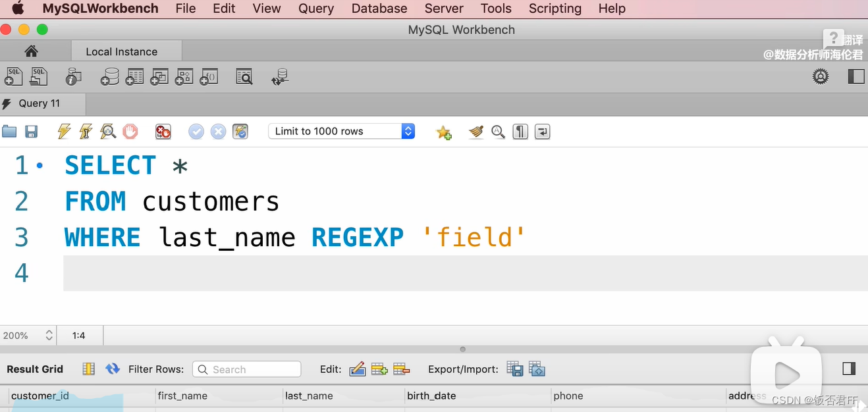Edit current row pencil icon

coord(358,369)
